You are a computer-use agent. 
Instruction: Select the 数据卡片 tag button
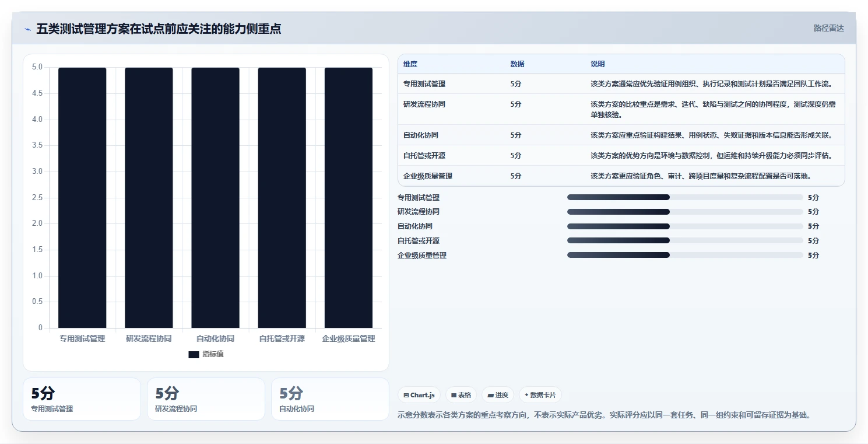coord(540,395)
